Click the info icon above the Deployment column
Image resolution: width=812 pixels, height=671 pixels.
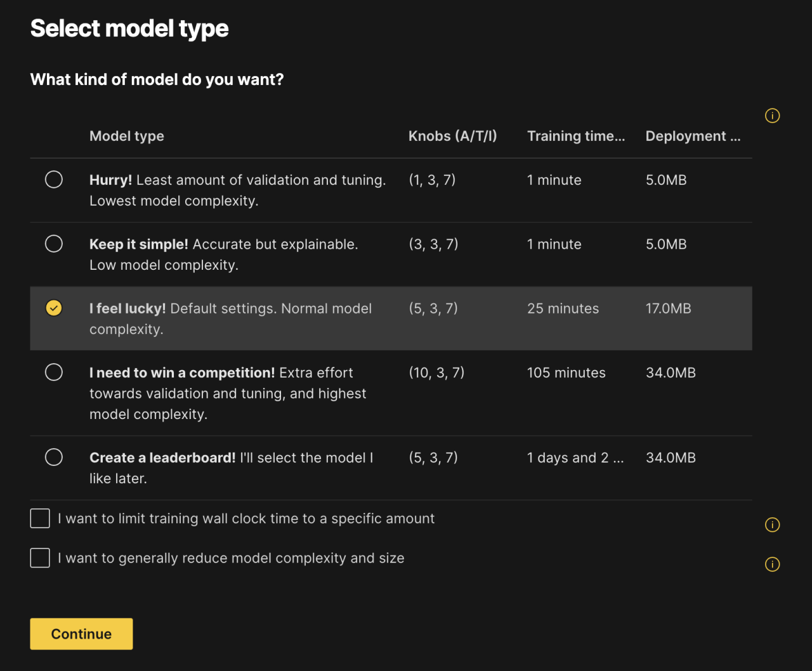pos(772,116)
